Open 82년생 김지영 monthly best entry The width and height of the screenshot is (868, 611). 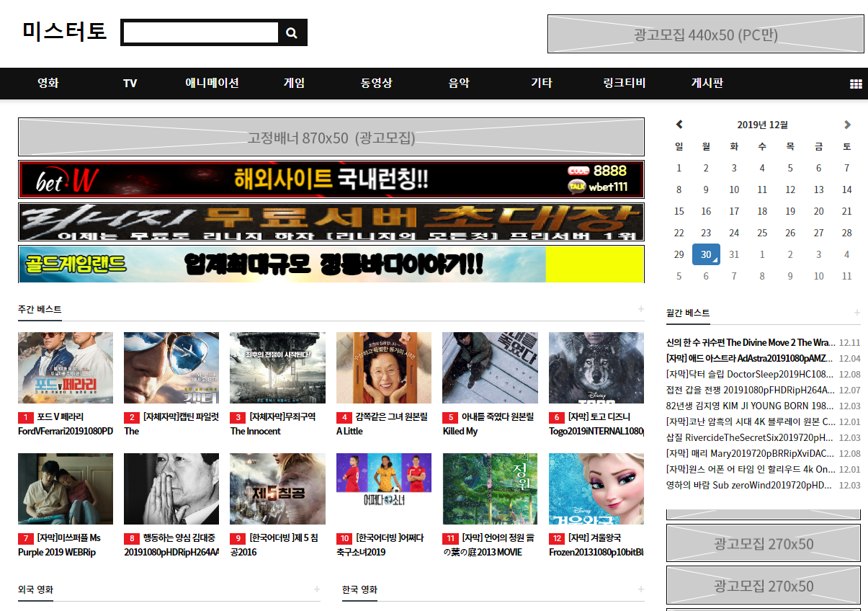click(x=751, y=406)
